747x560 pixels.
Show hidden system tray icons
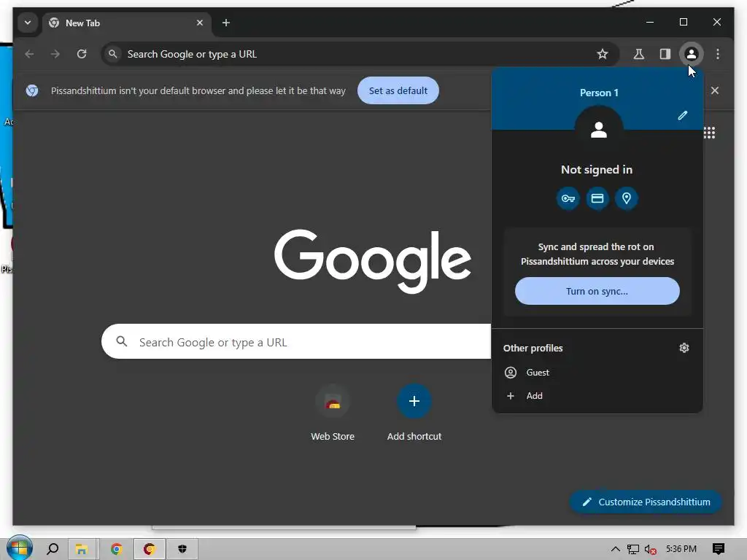(x=616, y=549)
